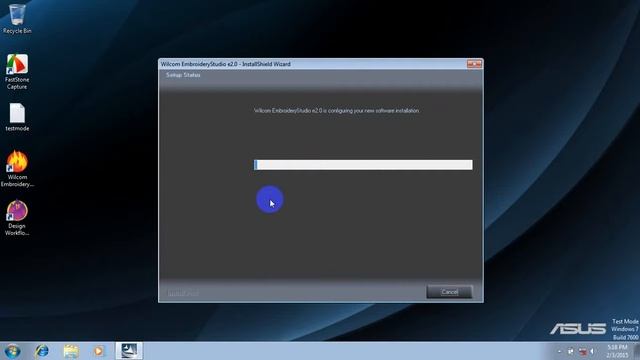The height and width of the screenshot is (360, 640).
Task: Click the network tray icon with red mark
Action: point(582,351)
